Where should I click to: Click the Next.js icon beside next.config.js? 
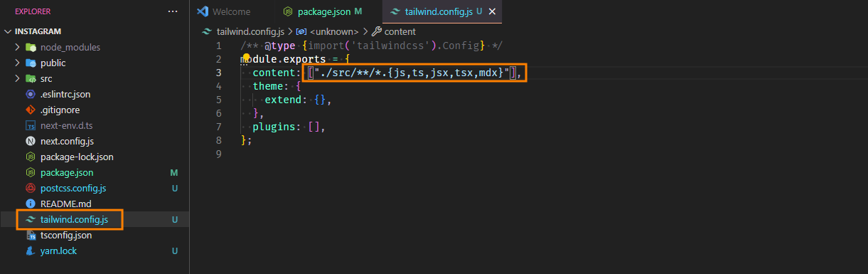point(31,141)
